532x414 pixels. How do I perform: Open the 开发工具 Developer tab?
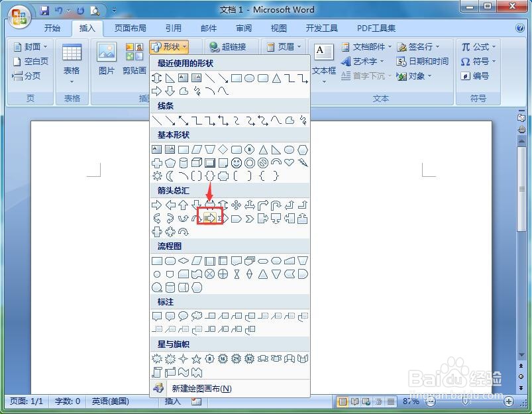[321, 28]
